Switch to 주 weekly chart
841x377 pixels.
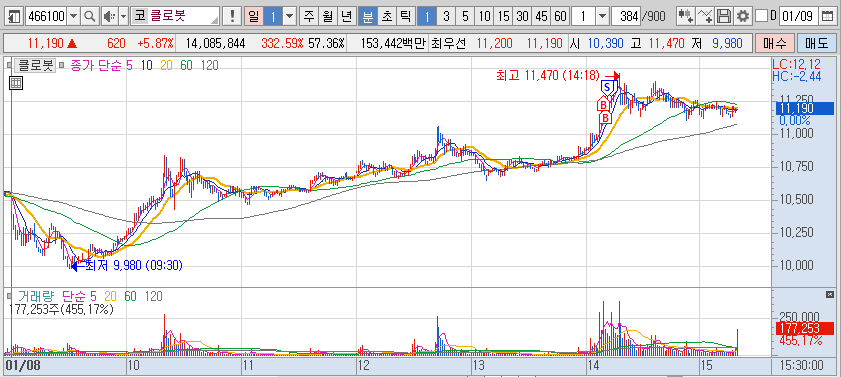coord(308,16)
